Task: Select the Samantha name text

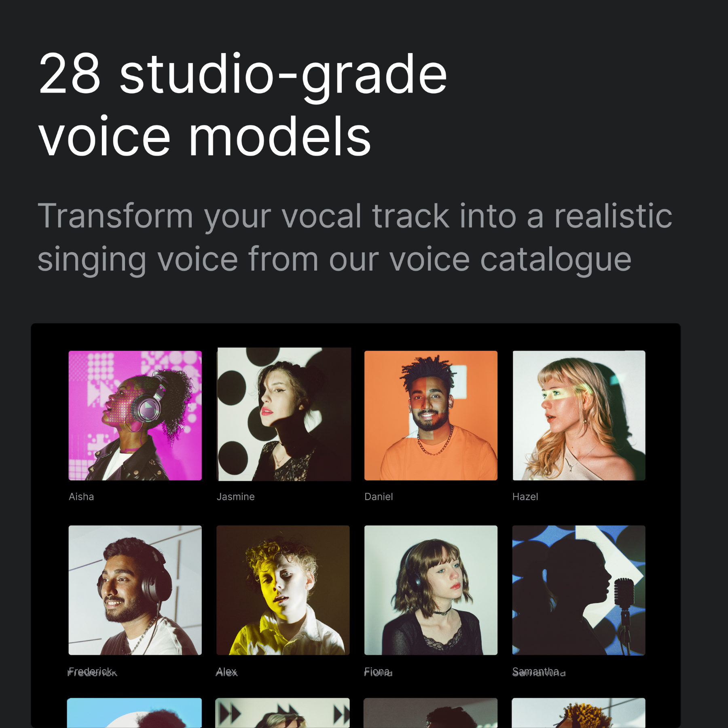Action: click(537, 672)
